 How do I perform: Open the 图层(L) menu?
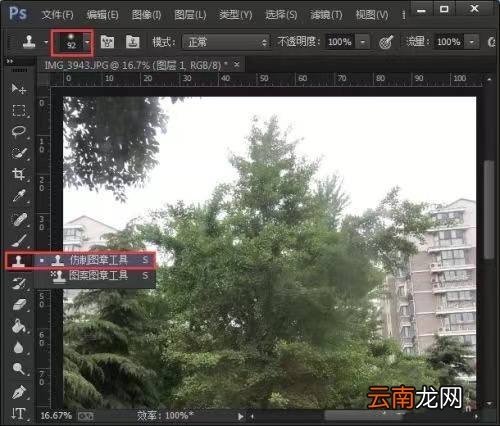(x=190, y=15)
